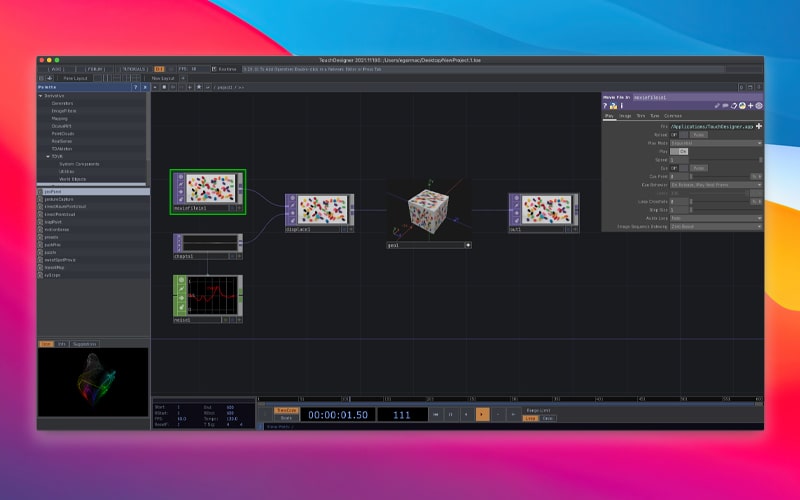Open the Play Mode dropdown

[x=716, y=143]
